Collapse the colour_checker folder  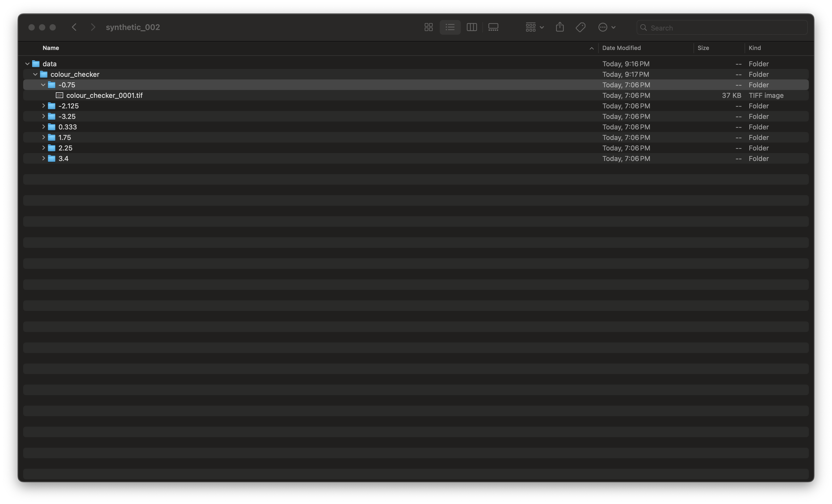point(35,74)
